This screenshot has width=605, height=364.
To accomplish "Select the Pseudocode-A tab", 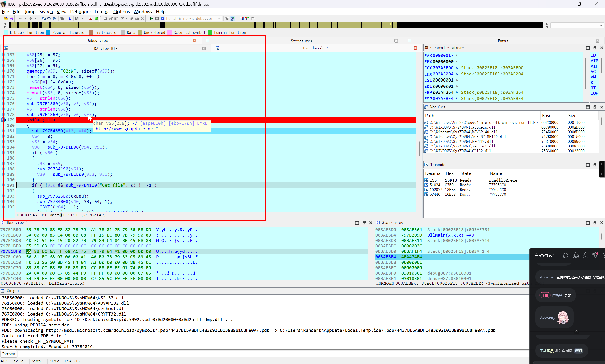I will pos(316,48).
